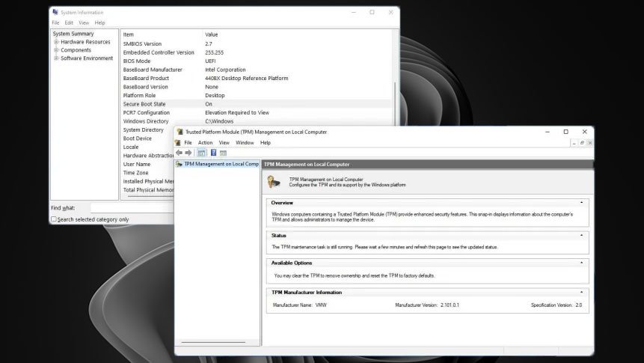Image resolution: width=644 pixels, height=363 pixels.
Task: Open the View menu in System Information
Action: pyautogui.click(x=84, y=23)
